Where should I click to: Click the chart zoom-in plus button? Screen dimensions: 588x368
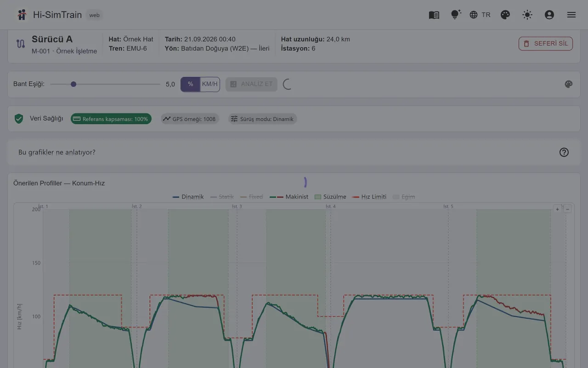[558, 209]
